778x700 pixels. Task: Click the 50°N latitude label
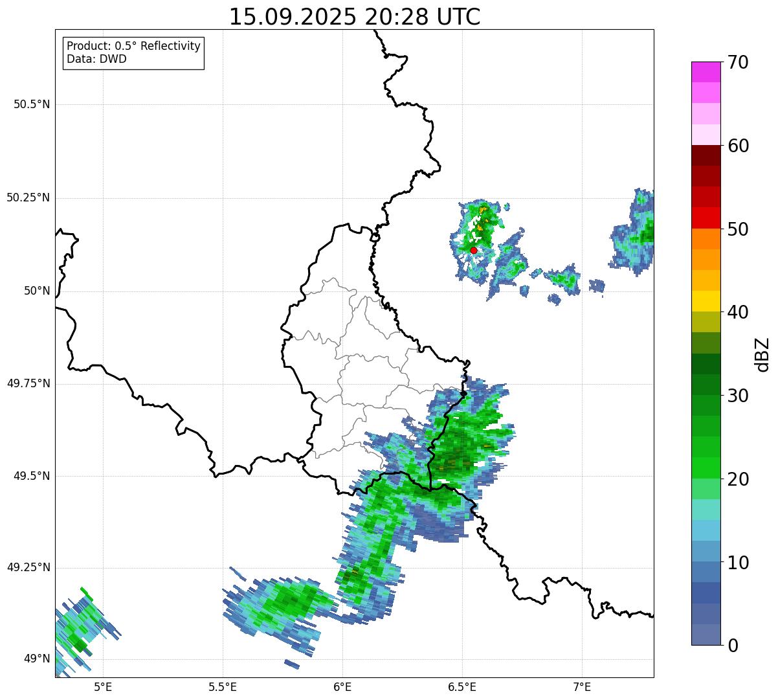37,291
